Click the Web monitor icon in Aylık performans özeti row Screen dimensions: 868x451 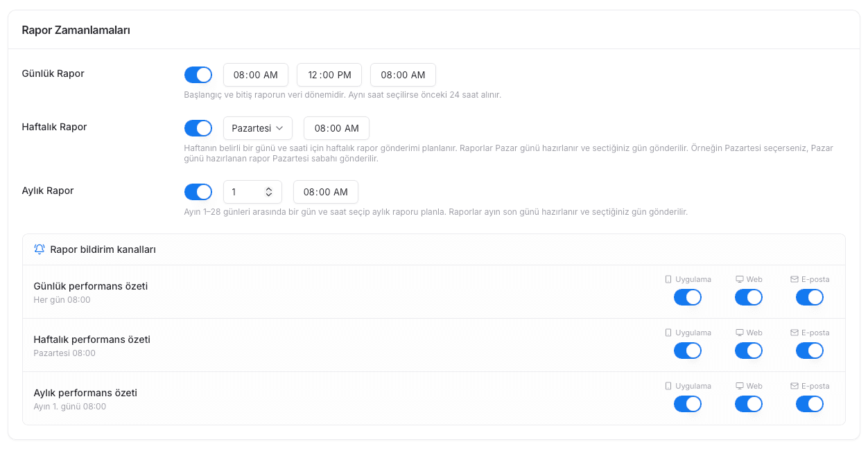740,386
